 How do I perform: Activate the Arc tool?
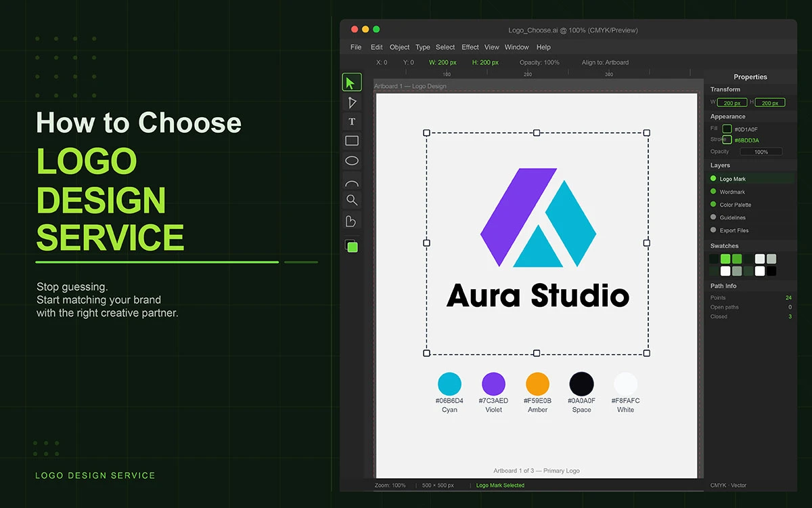click(x=352, y=183)
